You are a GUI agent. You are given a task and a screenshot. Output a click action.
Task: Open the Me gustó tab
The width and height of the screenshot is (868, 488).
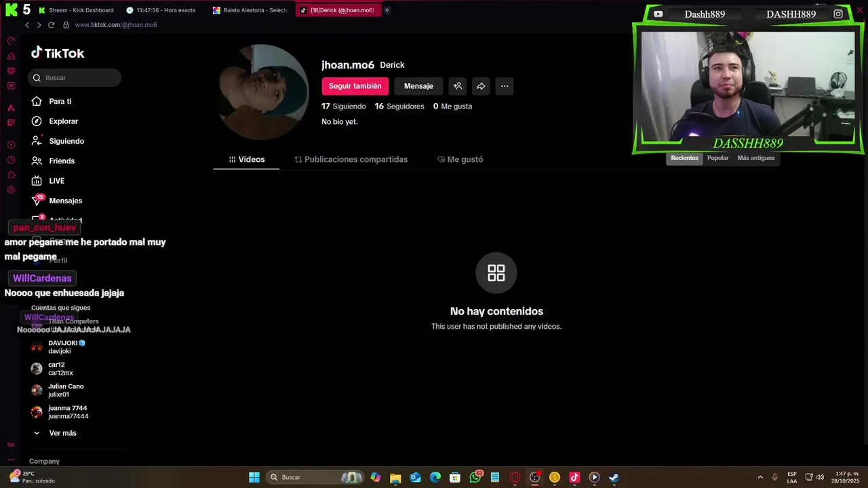point(460,159)
